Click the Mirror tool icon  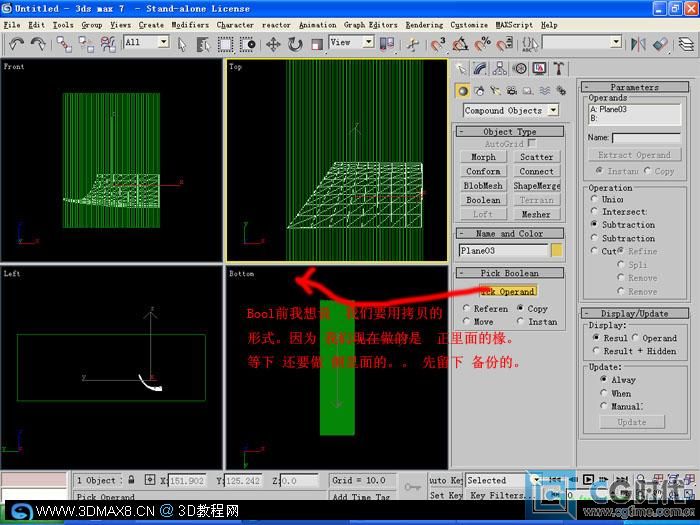pyautogui.click(x=638, y=44)
